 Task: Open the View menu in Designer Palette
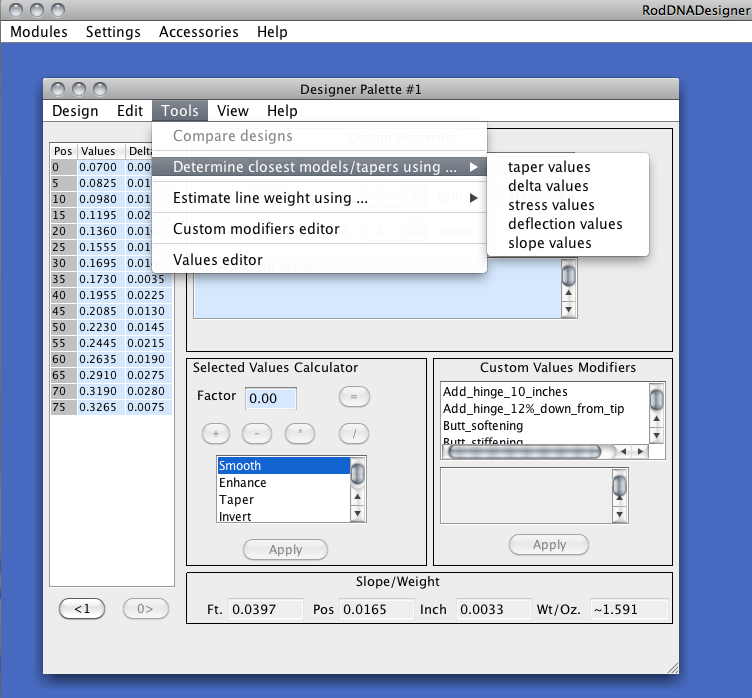[x=233, y=111]
